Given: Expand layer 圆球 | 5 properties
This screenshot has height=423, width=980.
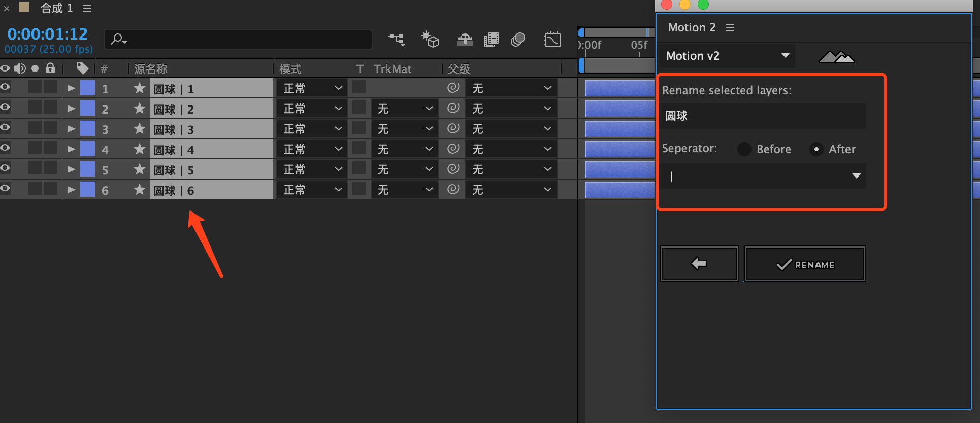Looking at the screenshot, I should pyautogui.click(x=71, y=169).
